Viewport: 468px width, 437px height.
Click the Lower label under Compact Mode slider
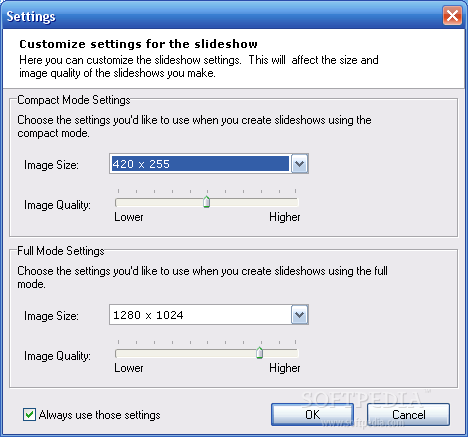click(x=129, y=217)
